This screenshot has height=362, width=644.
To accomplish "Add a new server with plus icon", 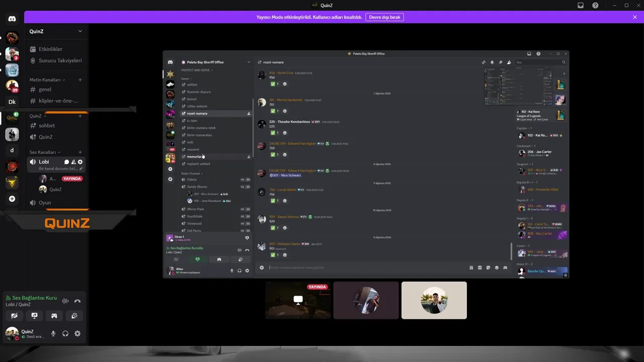I will (x=12, y=199).
